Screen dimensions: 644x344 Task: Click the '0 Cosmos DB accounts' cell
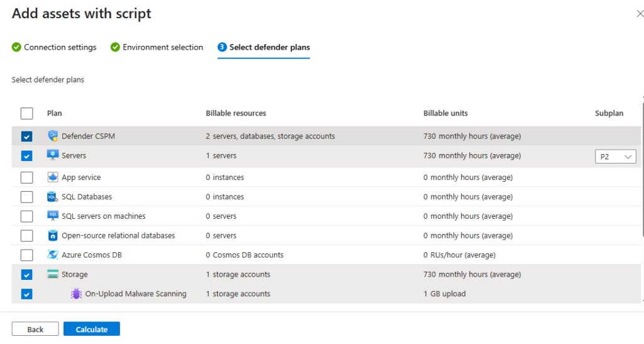pos(245,255)
